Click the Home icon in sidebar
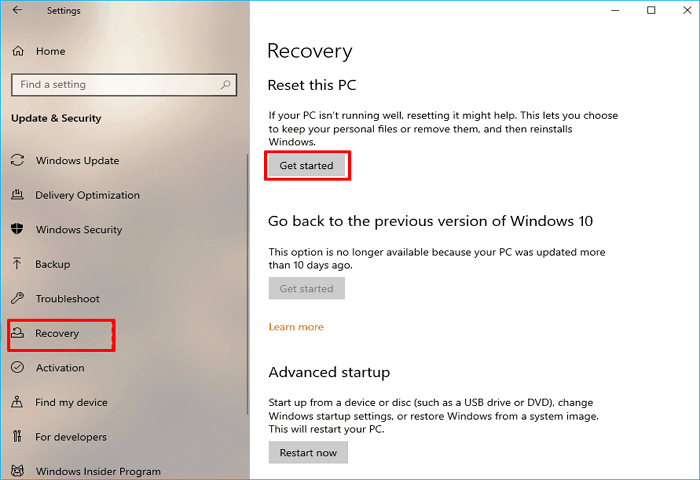This screenshot has width=700, height=480. (17, 51)
